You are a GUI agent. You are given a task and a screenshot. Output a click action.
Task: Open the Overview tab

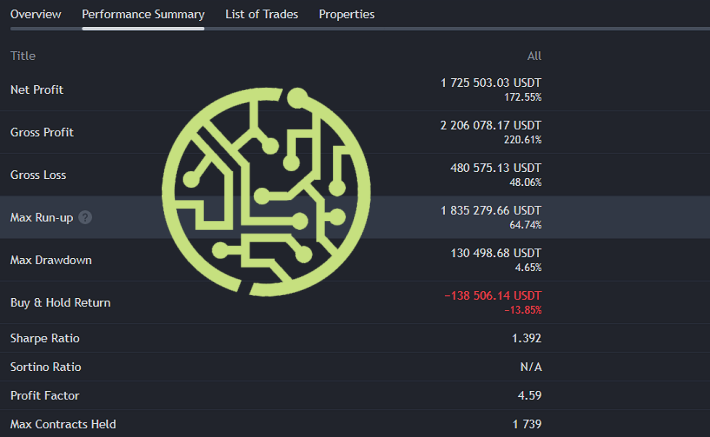36,14
